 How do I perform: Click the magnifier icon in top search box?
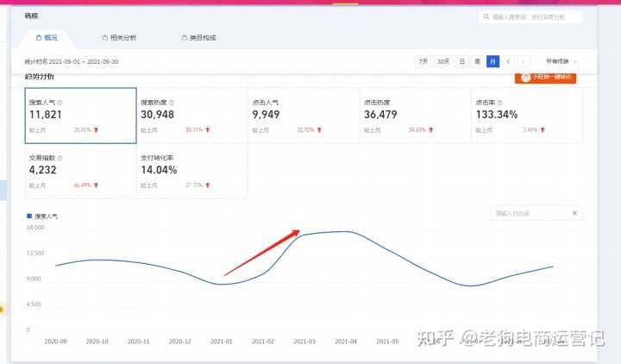pos(486,16)
